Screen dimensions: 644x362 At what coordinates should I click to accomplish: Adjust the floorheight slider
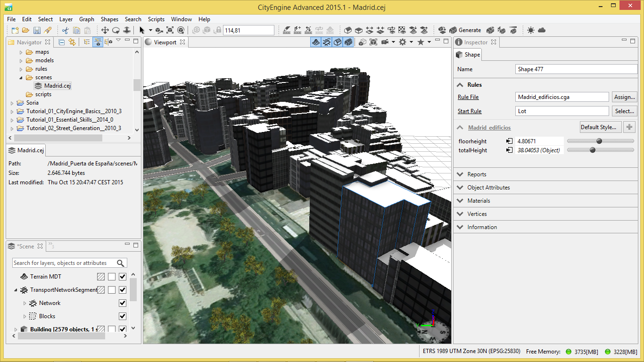point(600,141)
